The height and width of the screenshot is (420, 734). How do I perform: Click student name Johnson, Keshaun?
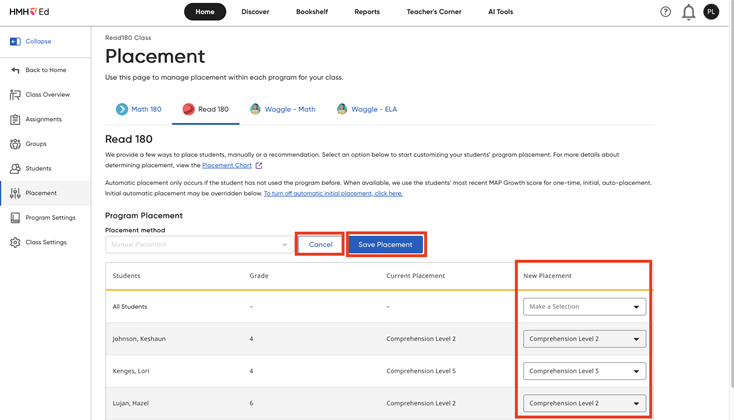139,339
